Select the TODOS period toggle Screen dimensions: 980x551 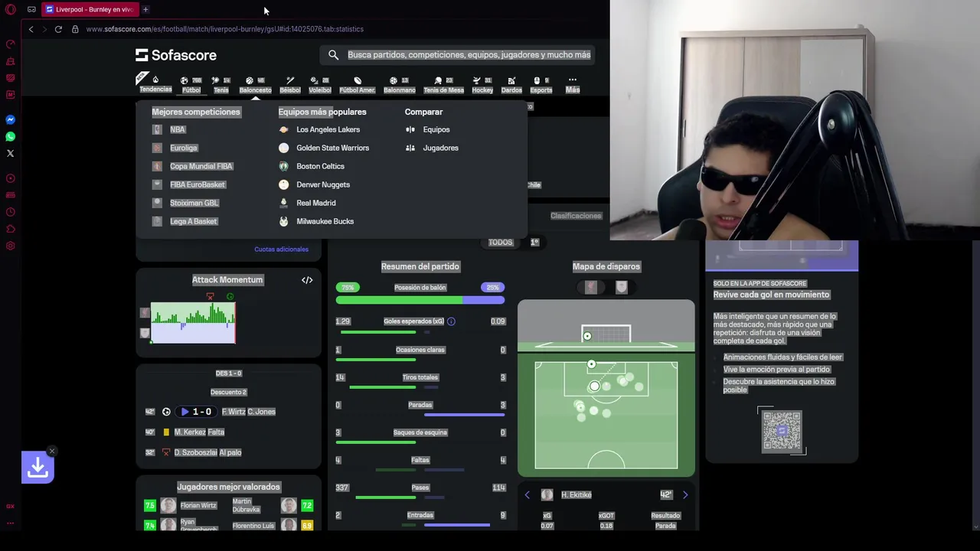pos(500,243)
